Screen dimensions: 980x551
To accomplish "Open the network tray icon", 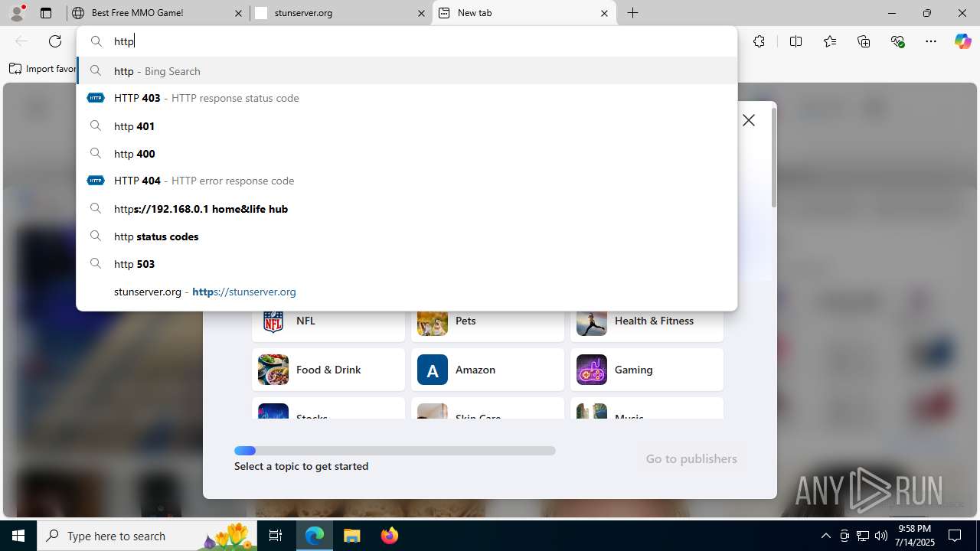I will pyautogui.click(x=863, y=536).
